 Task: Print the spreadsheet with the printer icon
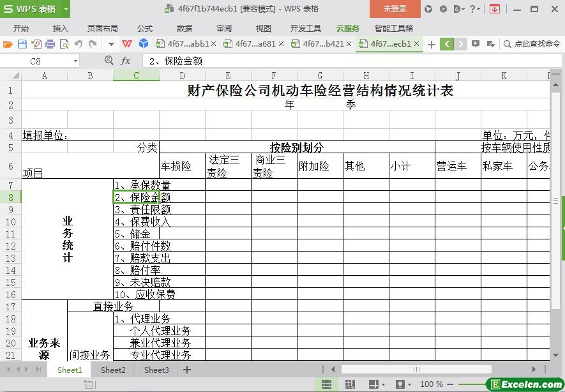[x=50, y=44]
